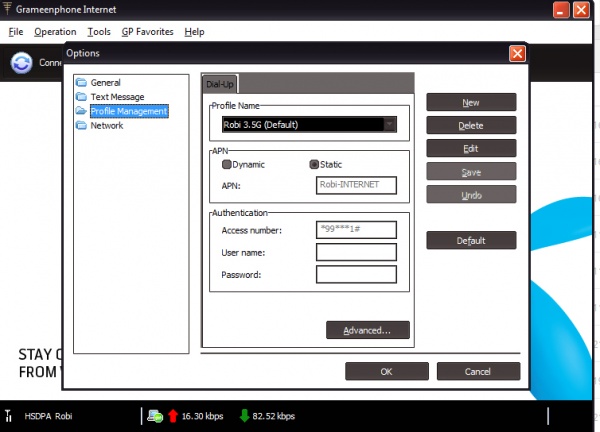Screen dimensions: 600x432
Task: Switch to the Dial-Up tab
Action: point(220,84)
